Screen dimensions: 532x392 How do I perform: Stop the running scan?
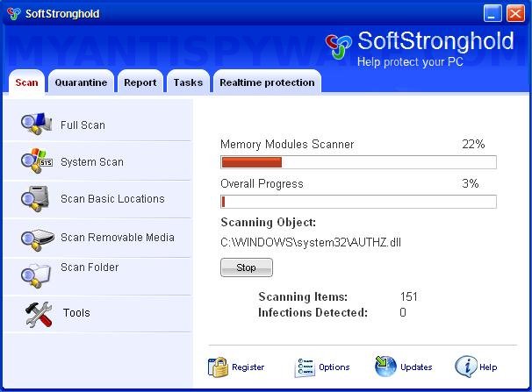point(247,267)
